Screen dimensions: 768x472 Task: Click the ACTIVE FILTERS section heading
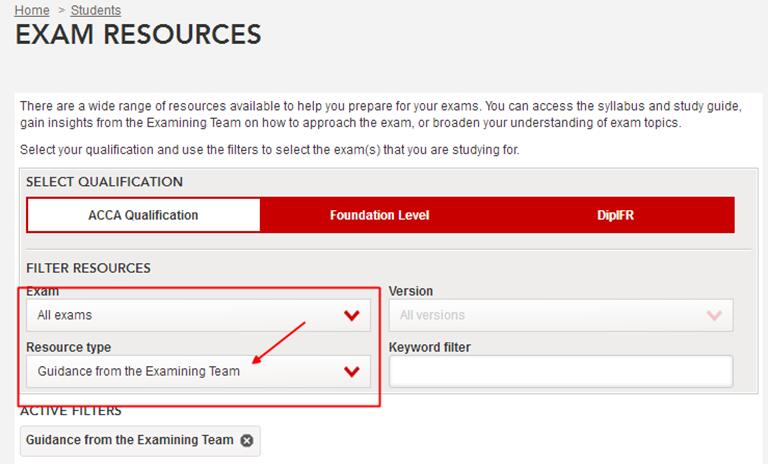pyautogui.click(x=70, y=411)
